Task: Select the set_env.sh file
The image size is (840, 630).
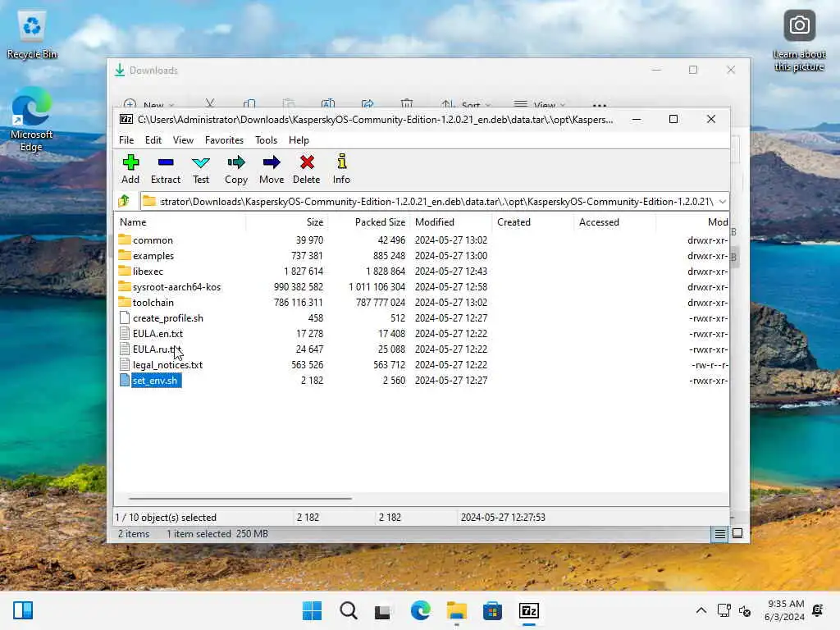Action: [x=155, y=381]
